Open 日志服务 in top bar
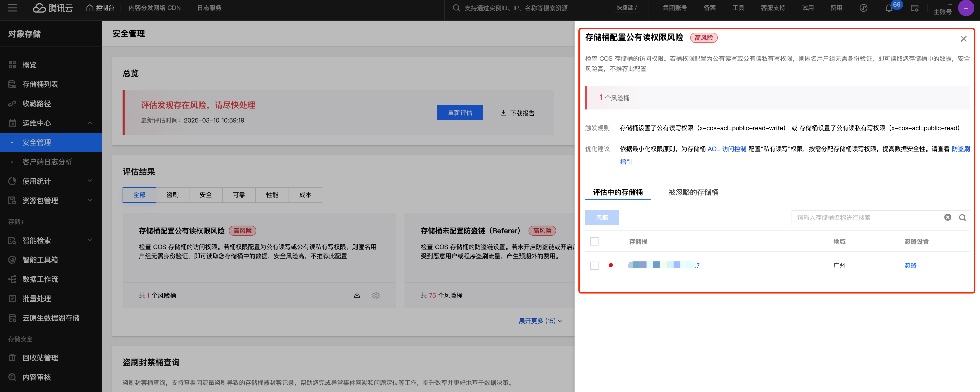The height and width of the screenshot is (392, 980). point(209,8)
